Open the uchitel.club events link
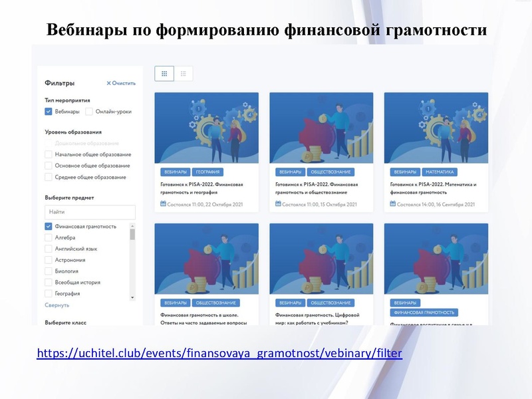This screenshot has width=532, height=399. coord(219,354)
